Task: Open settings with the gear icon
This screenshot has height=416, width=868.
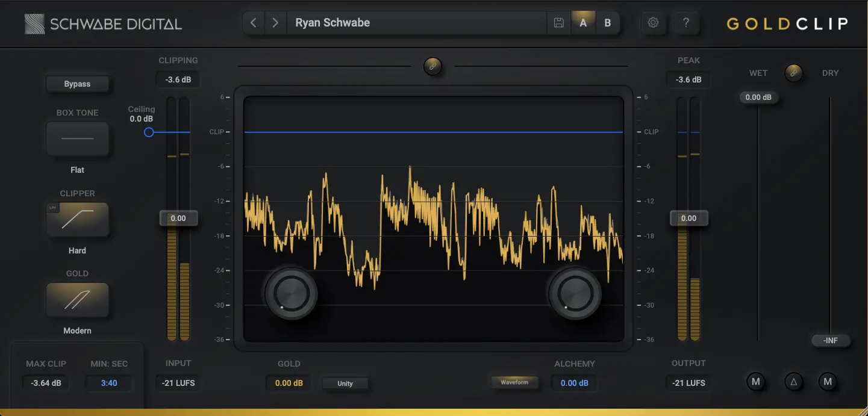Action: [654, 23]
